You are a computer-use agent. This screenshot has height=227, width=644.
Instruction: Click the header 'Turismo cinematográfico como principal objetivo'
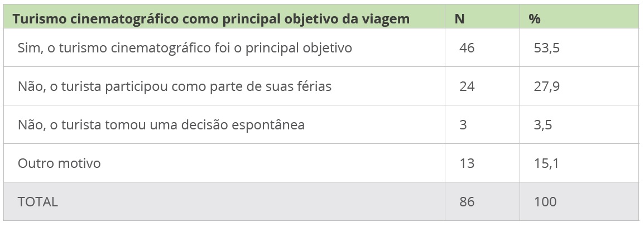coord(211,19)
